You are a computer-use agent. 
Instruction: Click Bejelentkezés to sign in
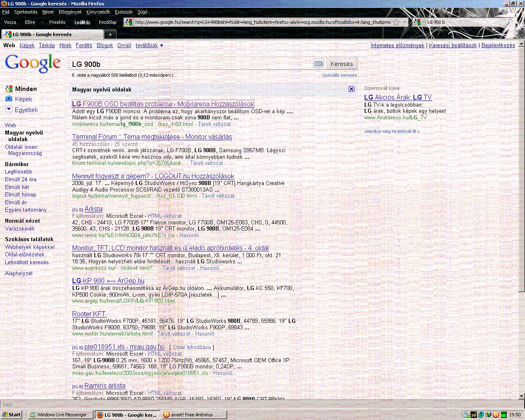point(498,46)
